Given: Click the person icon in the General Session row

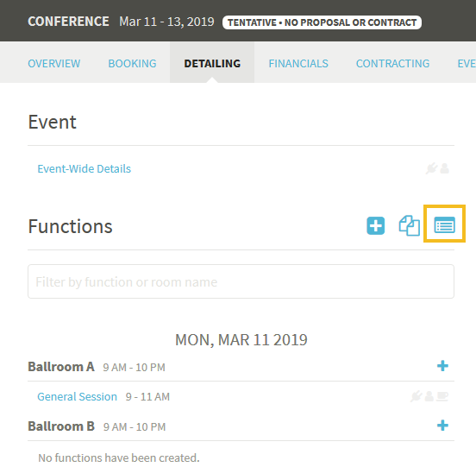Looking at the screenshot, I should (429, 396).
